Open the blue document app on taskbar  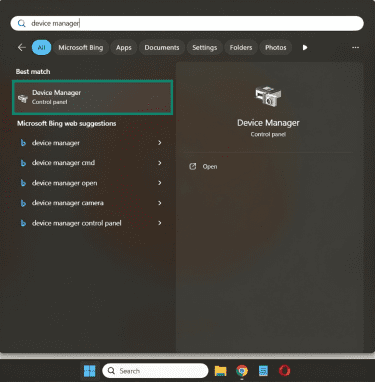tap(263, 371)
